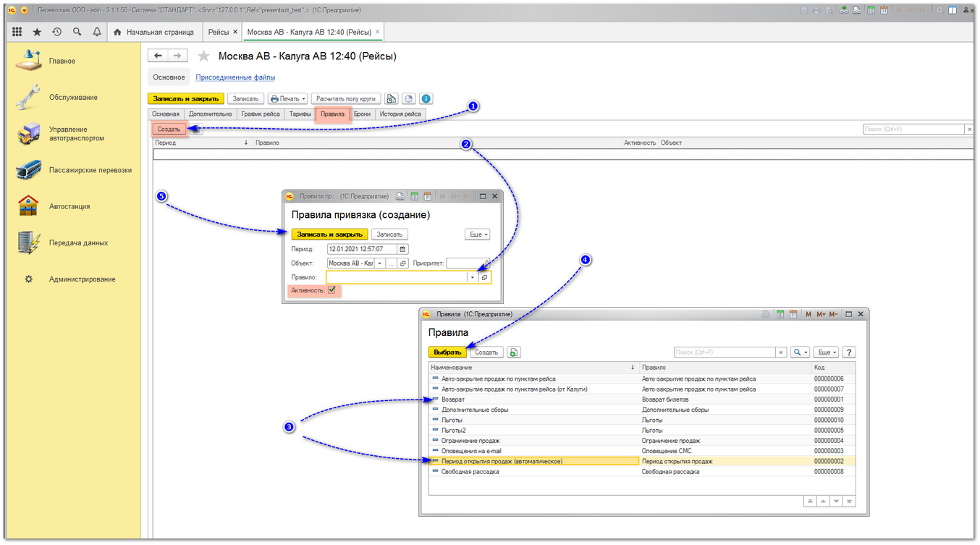Open the History clock icon
Screen dimensions: 980x545
[57, 32]
